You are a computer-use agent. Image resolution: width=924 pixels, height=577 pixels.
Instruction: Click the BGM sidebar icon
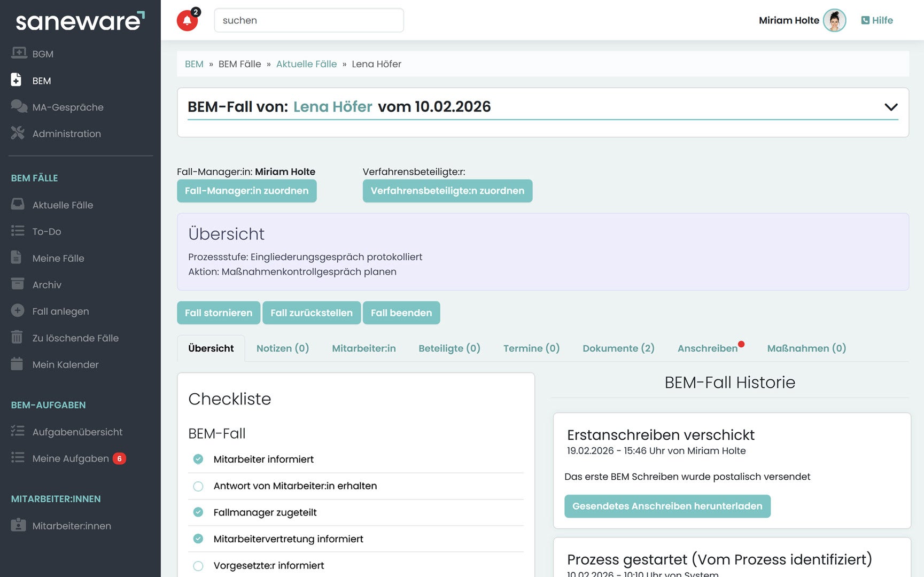coord(19,53)
